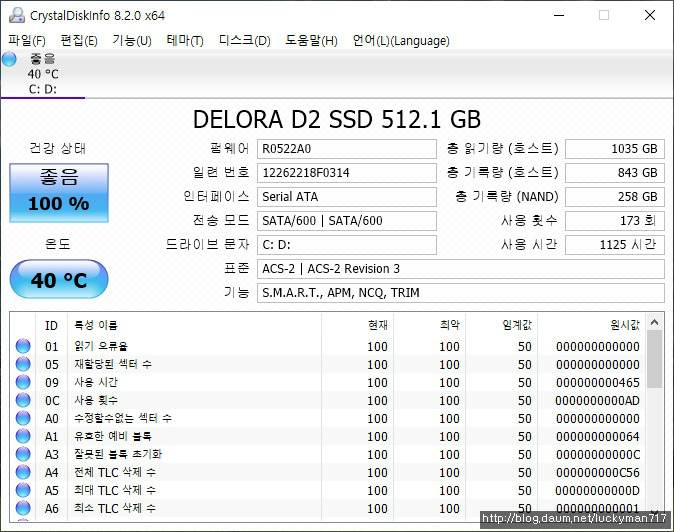Click status orb for attribute A5 최대 TLC 삭제 수

[23, 490]
